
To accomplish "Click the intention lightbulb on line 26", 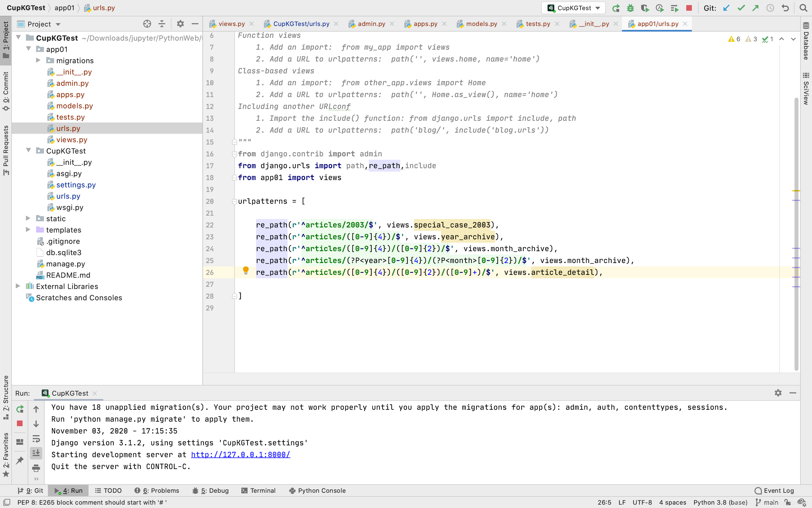I will point(246,270).
